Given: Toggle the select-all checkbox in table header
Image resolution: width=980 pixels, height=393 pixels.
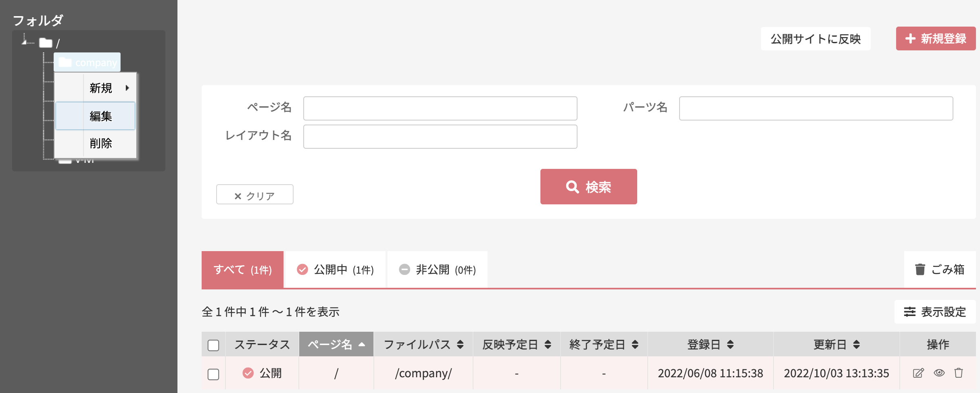Looking at the screenshot, I should click(x=213, y=345).
